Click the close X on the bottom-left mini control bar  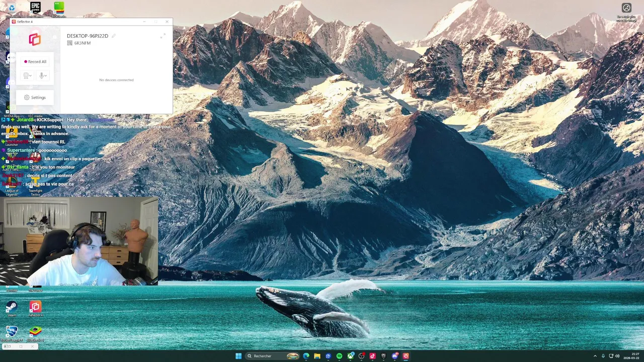[x=32, y=346]
